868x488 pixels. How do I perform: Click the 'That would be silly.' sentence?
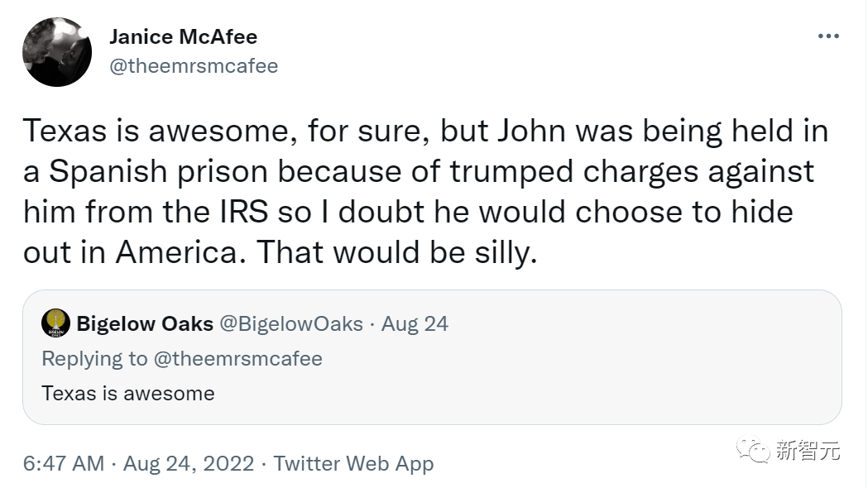click(396, 252)
